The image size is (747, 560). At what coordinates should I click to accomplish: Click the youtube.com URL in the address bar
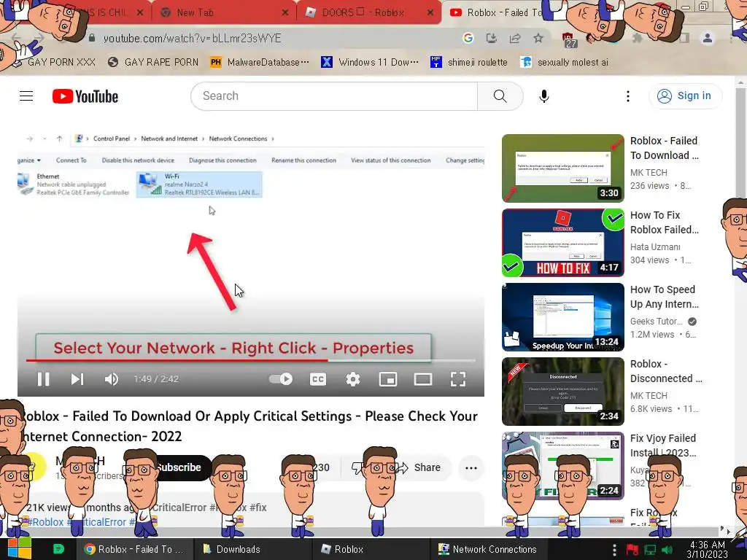point(193,38)
